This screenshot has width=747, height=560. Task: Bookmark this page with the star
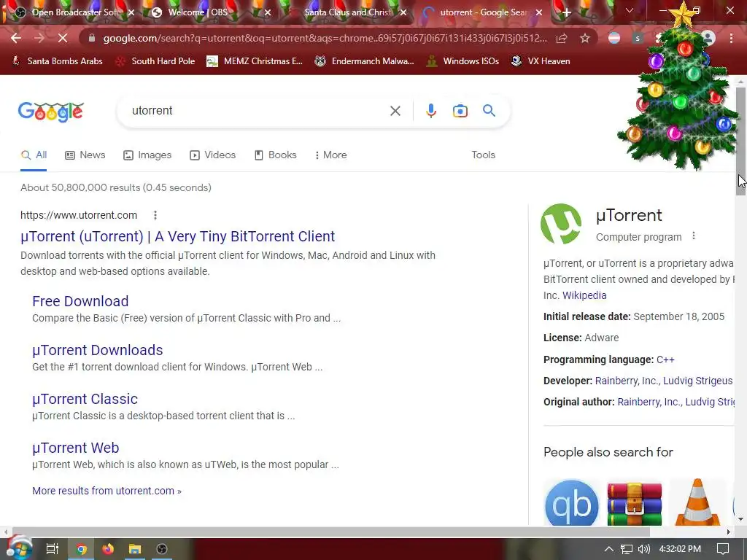coord(585,38)
